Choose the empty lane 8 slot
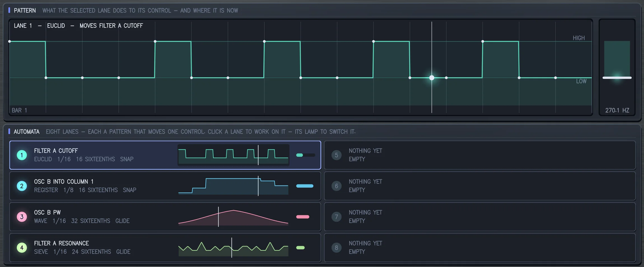 tap(480, 248)
